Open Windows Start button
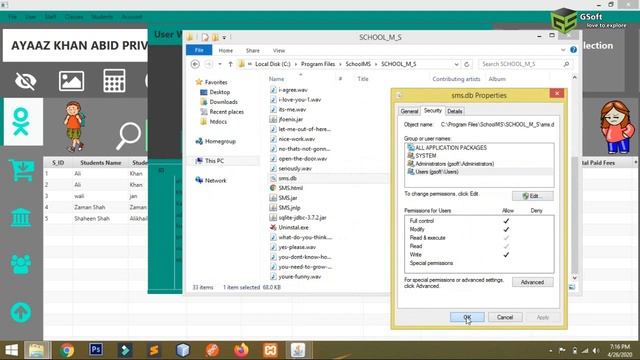Viewport: 640px width, 360px height. click(11, 350)
